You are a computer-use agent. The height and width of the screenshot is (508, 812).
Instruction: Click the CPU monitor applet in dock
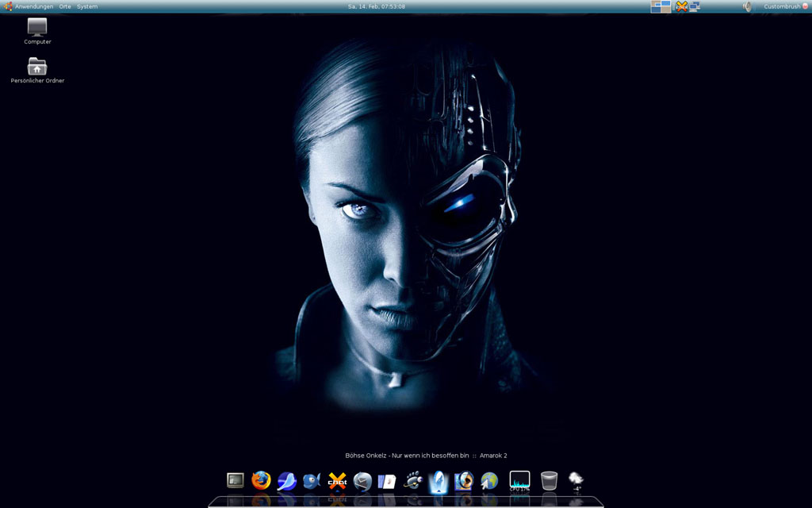click(x=519, y=480)
